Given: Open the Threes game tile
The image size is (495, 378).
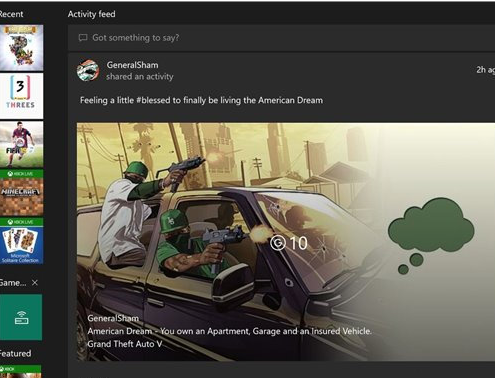Looking at the screenshot, I should (21, 96).
